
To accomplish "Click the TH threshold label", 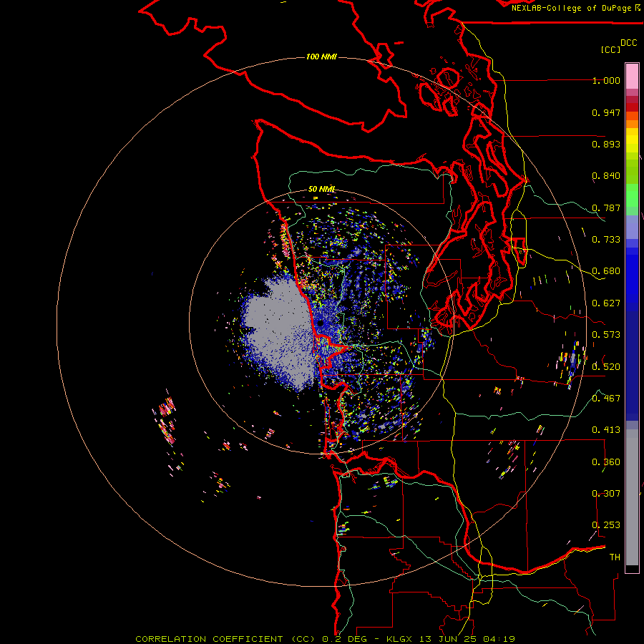I will point(615,557).
